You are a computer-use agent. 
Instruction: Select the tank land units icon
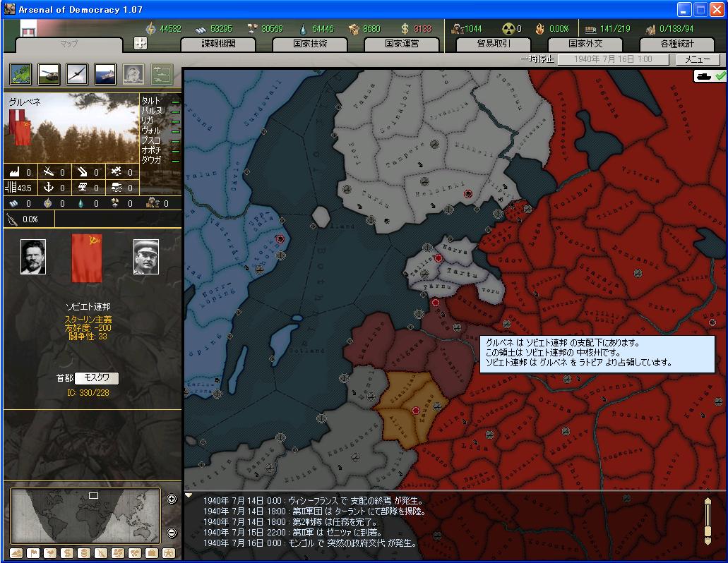coord(48,73)
